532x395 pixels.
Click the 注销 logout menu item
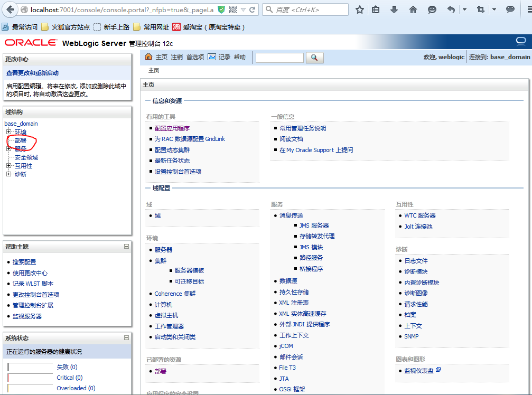point(177,57)
